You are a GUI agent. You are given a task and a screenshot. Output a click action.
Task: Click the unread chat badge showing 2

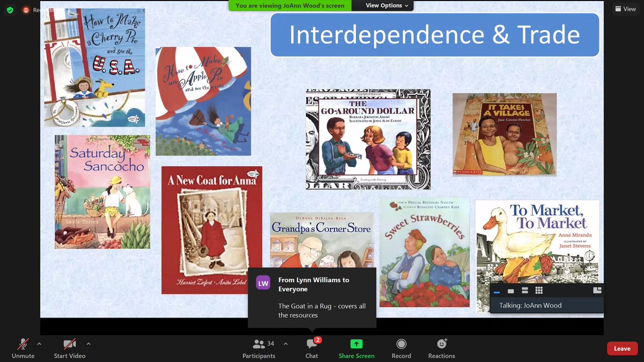pos(318,340)
